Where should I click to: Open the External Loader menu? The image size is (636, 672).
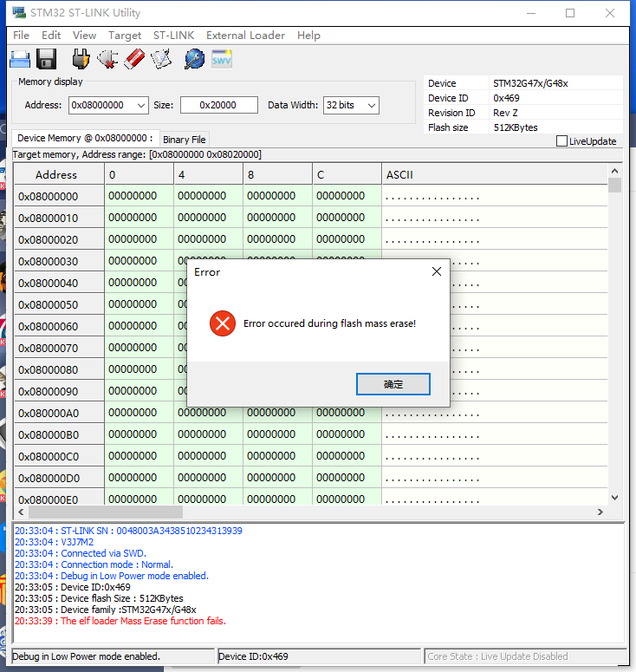tap(245, 36)
